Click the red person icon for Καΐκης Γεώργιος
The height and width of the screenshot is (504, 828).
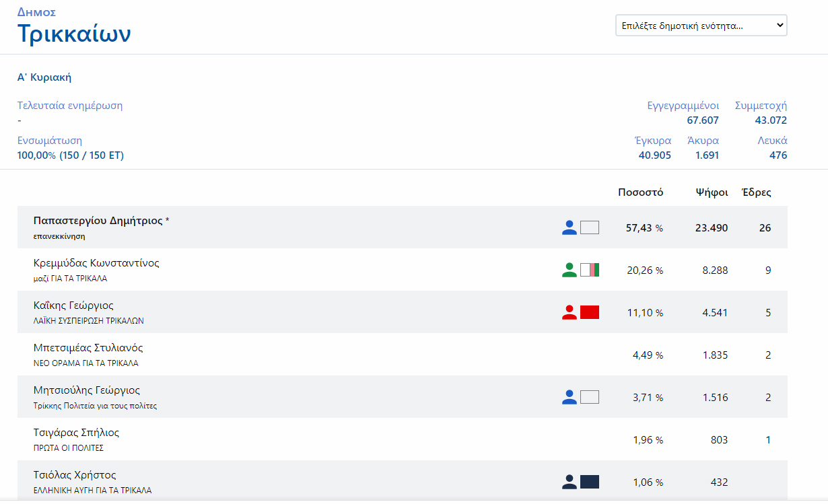[570, 312]
